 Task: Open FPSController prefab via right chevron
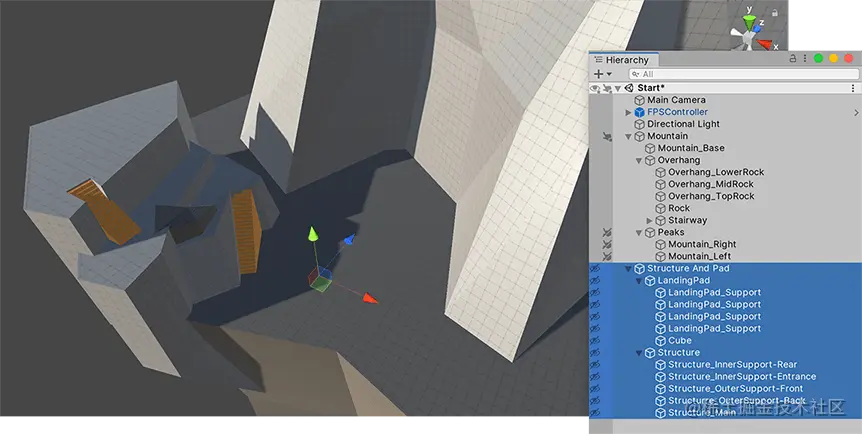tap(856, 112)
